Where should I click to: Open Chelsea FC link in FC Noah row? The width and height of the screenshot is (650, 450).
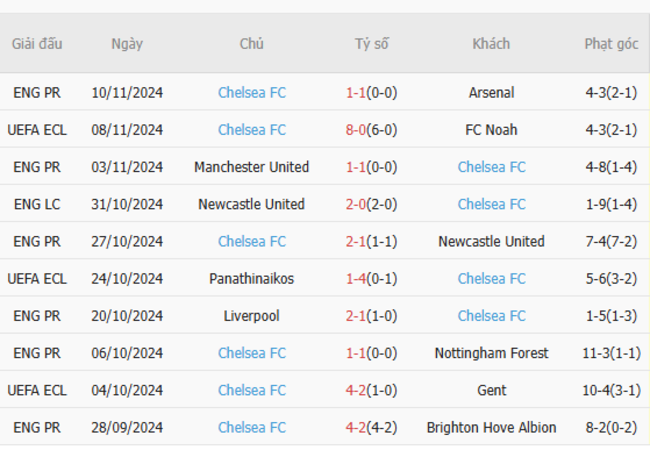click(252, 130)
